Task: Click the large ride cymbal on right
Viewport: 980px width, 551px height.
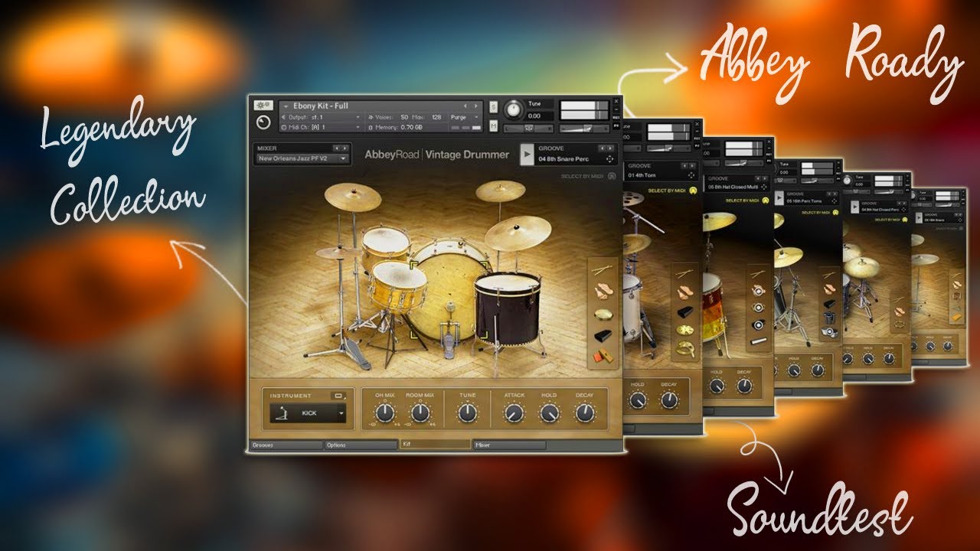Action: click(x=518, y=232)
